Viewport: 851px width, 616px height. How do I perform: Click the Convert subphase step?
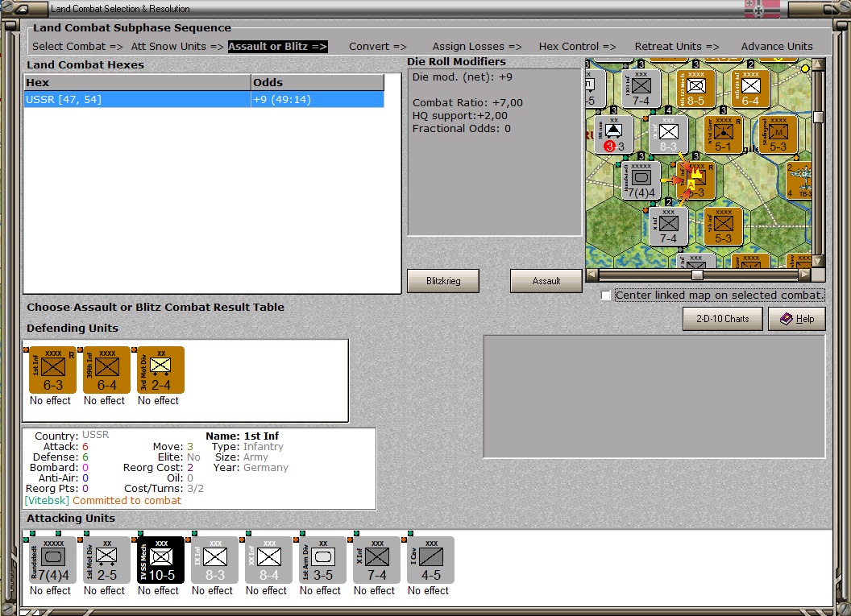[378, 47]
